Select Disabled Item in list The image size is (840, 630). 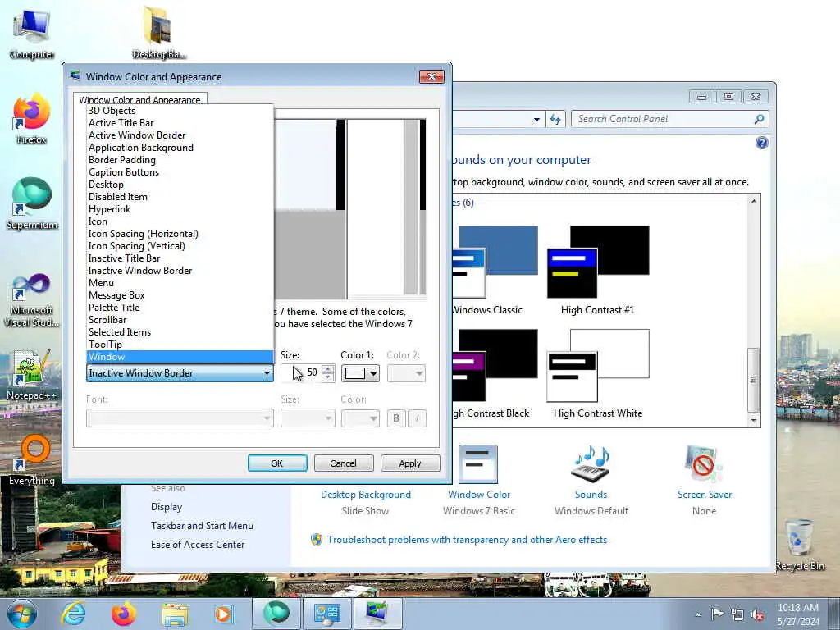(180, 197)
